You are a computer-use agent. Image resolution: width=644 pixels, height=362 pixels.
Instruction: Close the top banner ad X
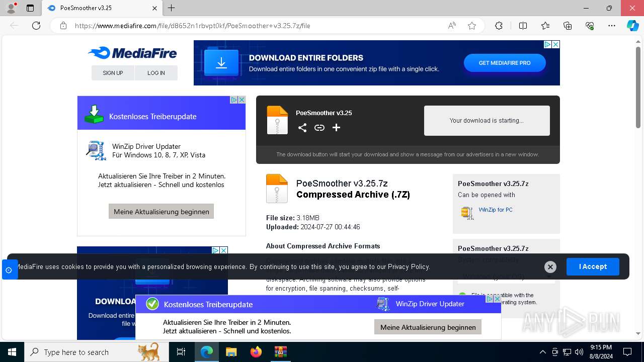555,45
